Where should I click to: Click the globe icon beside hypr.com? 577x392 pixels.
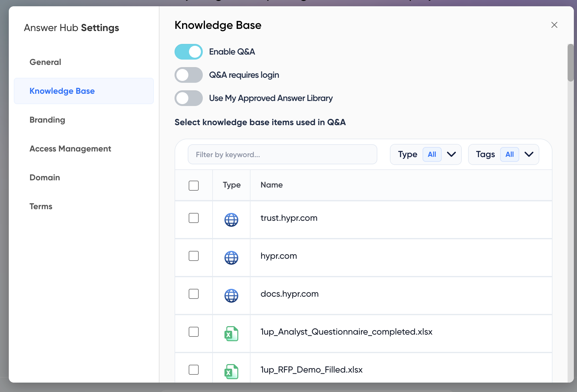click(x=231, y=257)
